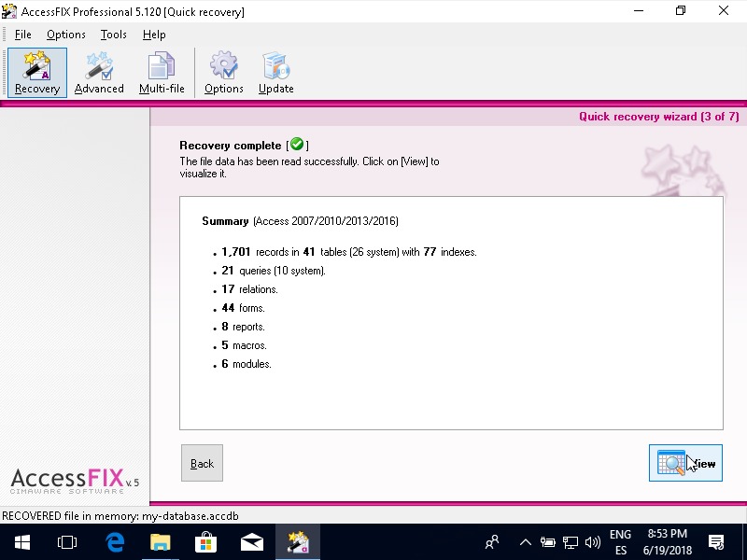The height and width of the screenshot is (560, 747).
Task: Launch the Multi-file recovery tool
Action: coord(162,73)
